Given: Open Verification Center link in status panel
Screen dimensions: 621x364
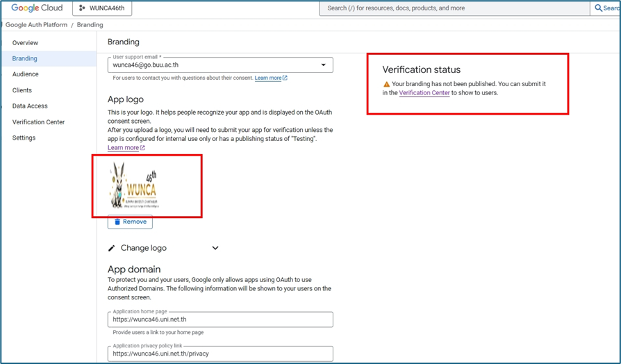Looking at the screenshot, I should click(424, 93).
